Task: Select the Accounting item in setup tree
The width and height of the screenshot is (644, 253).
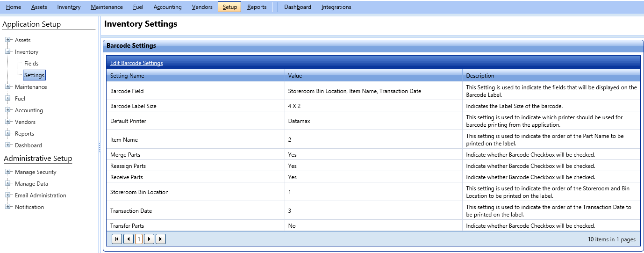Action: click(x=29, y=110)
